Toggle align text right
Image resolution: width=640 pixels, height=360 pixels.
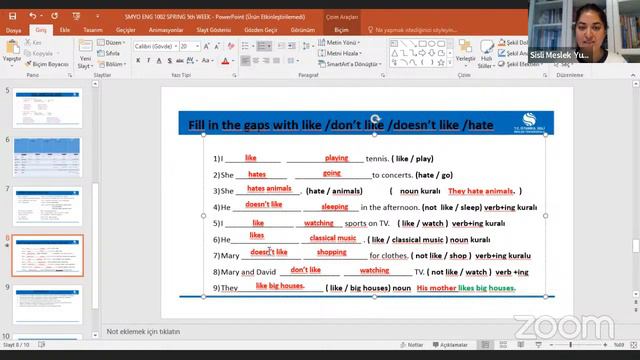tap(266, 61)
